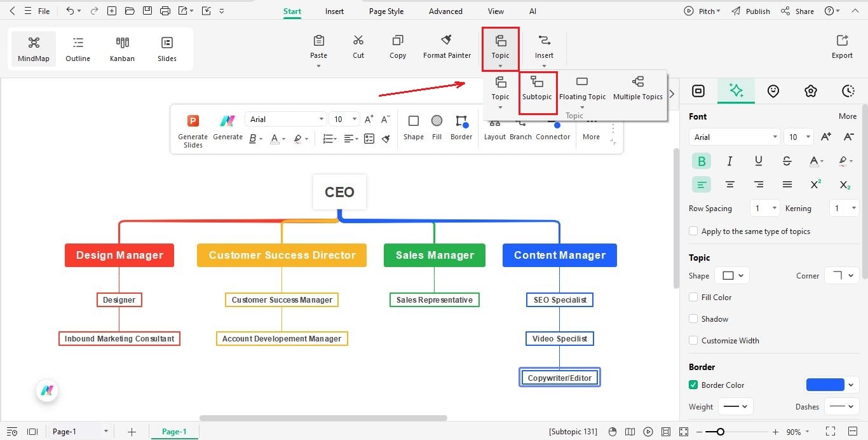Open the Arial font dropdown
This screenshot has width=868, height=440.
734,136
